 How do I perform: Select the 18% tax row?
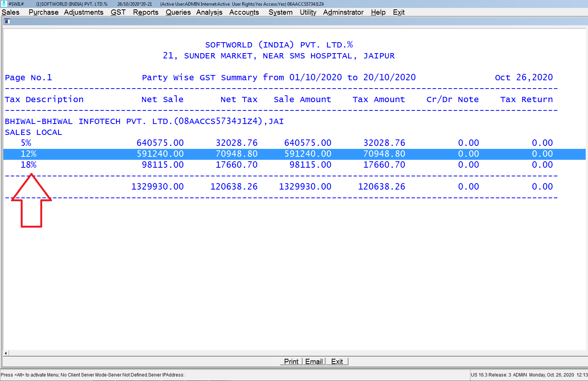tap(294, 165)
